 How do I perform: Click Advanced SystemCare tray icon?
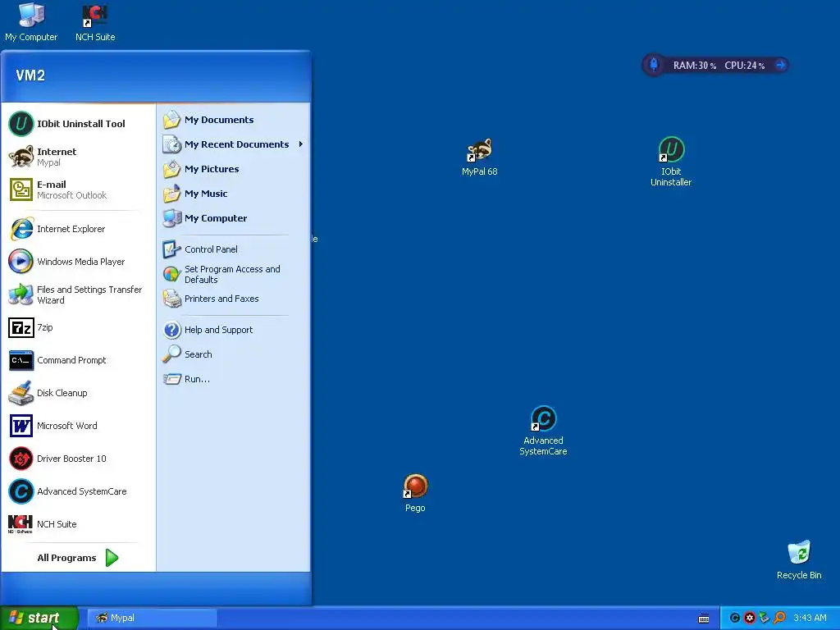735,619
